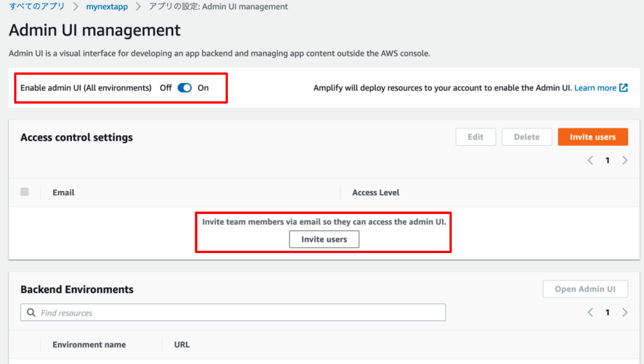Click the Access control settings heading
The image size is (644, 364).
[x=76, y=138]
